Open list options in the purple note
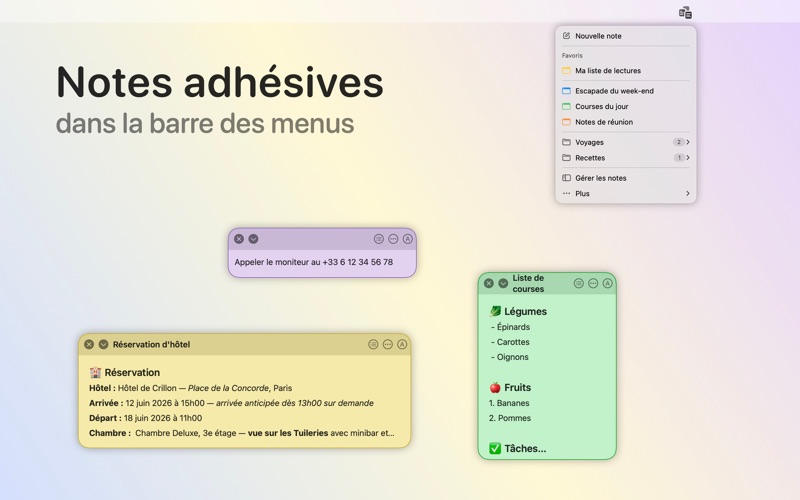This screenshot has width=800, height=500. click(x=379, y=239)
